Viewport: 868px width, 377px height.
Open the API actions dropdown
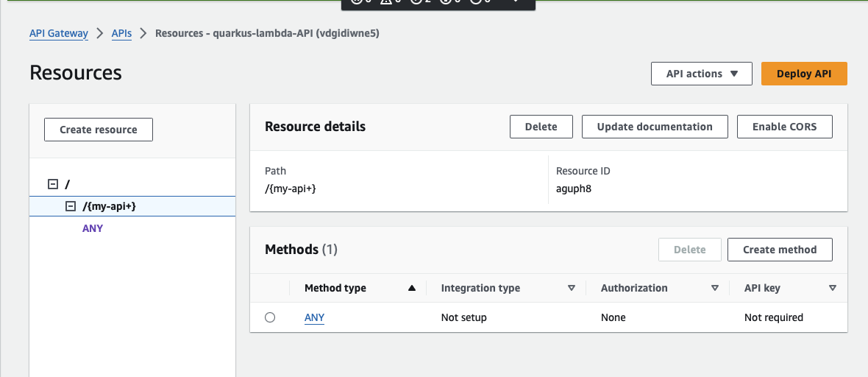[x=701, y=74]
